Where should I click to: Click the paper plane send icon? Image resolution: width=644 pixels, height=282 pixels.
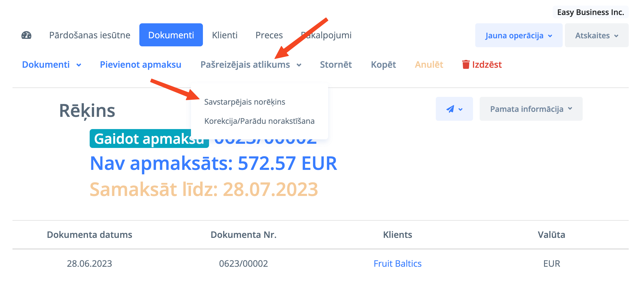pyautogui.click(x=450, y=109)
